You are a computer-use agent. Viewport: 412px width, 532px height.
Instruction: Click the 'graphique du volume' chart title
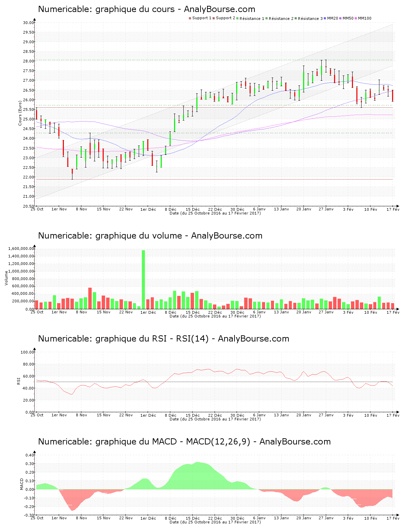(150, 236)
